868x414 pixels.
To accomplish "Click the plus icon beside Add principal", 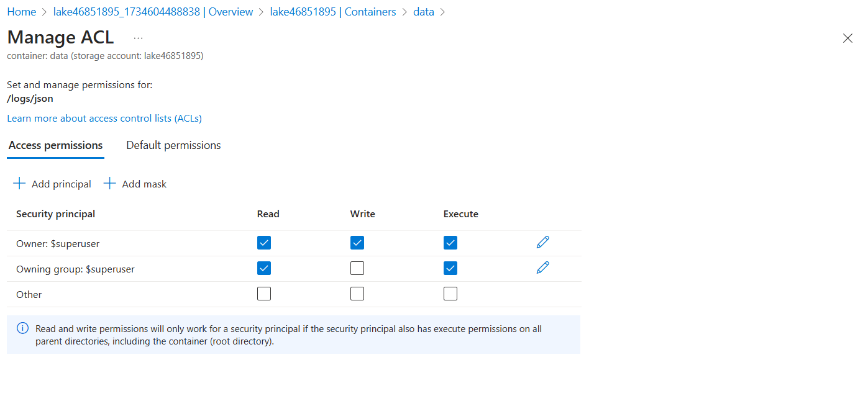I will pyautogui.click(x=19, y=184).
